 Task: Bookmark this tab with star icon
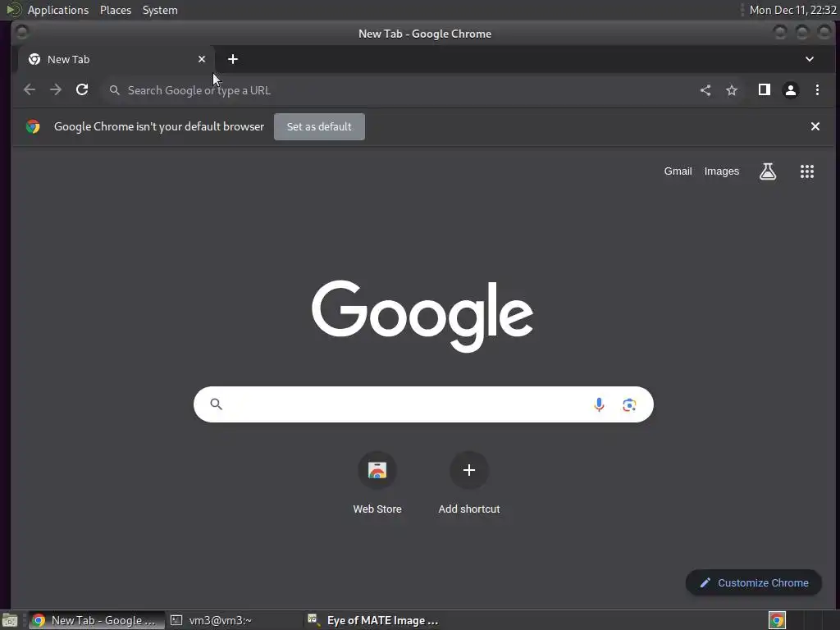point(732,90)
